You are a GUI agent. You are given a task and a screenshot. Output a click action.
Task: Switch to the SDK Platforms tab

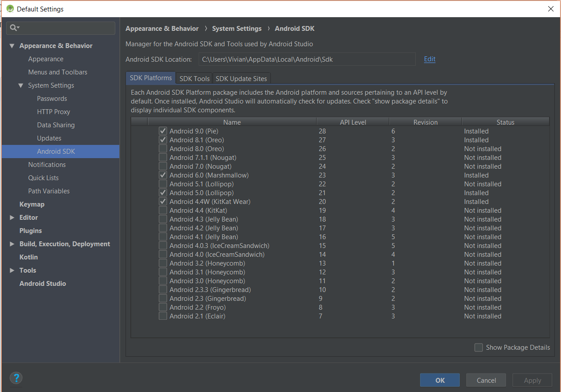coord(151,78)
